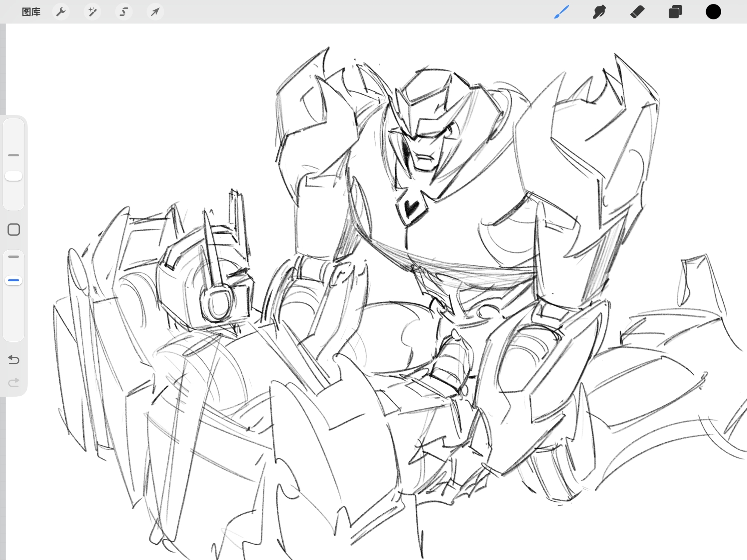Image resolution: width=747 pixels, height=560 pixels.
Task: Click the blue opacity slider handle
Action: [x=14, y=280]
